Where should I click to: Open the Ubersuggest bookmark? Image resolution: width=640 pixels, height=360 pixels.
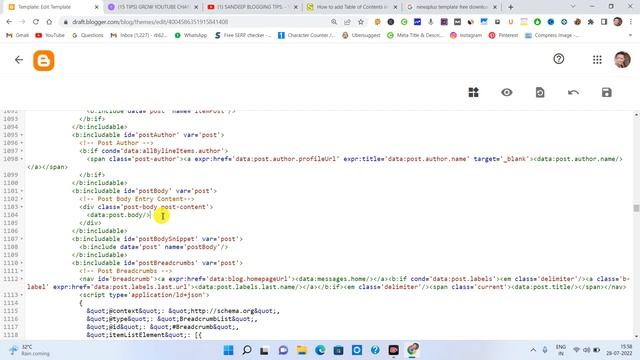tap(361, 36)
